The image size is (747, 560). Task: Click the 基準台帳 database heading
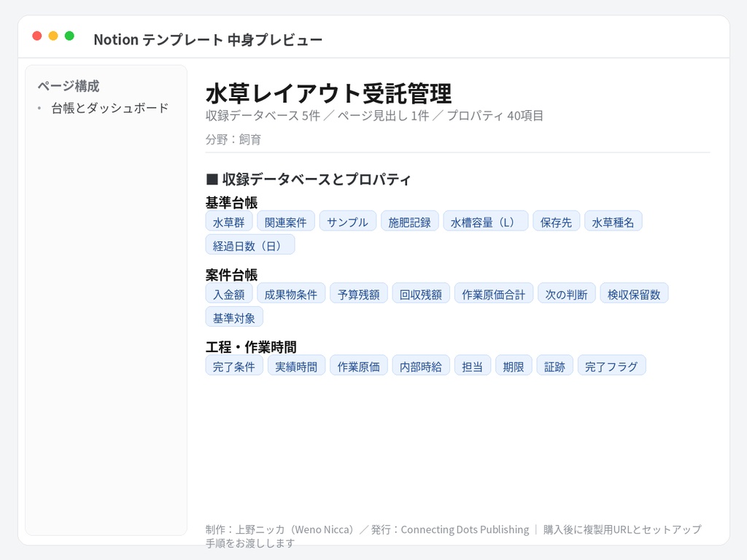[231, 203]
